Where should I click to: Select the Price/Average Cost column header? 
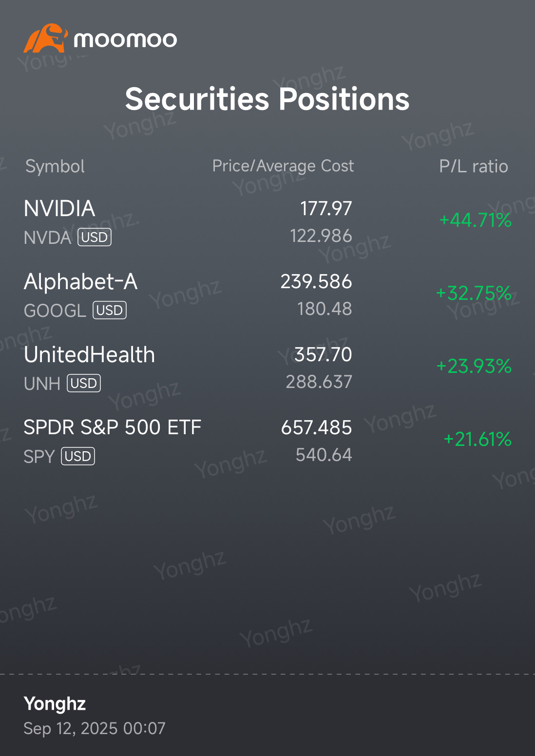tap(283, 166)
